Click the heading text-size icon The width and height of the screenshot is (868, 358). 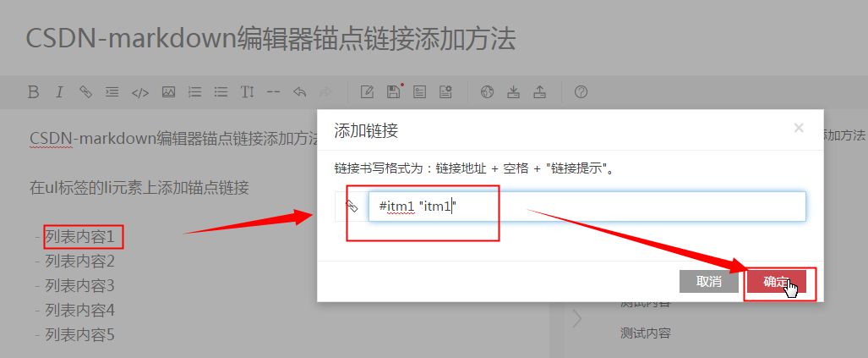tap(248, 92)
